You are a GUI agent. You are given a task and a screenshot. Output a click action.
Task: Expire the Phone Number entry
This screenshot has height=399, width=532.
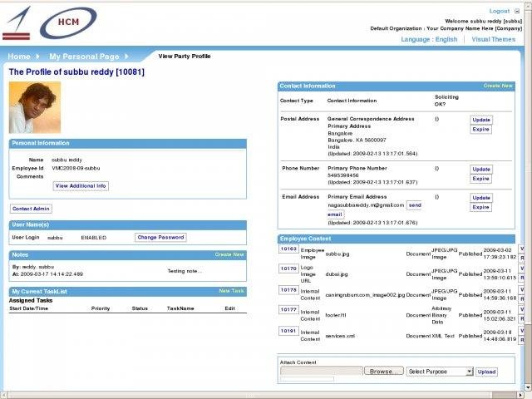pos(480,179)
